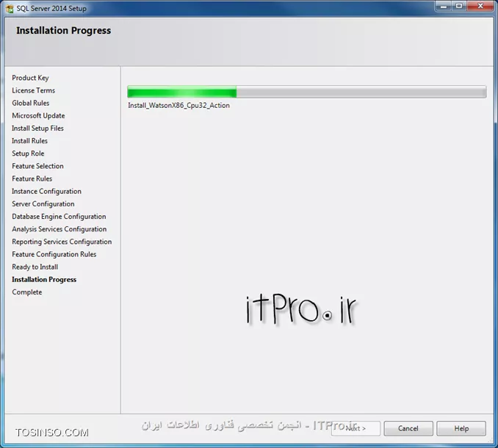The height and width of the screenshot is (448, 498).
Task: Open Help for the installer
Action: point(461,428)
